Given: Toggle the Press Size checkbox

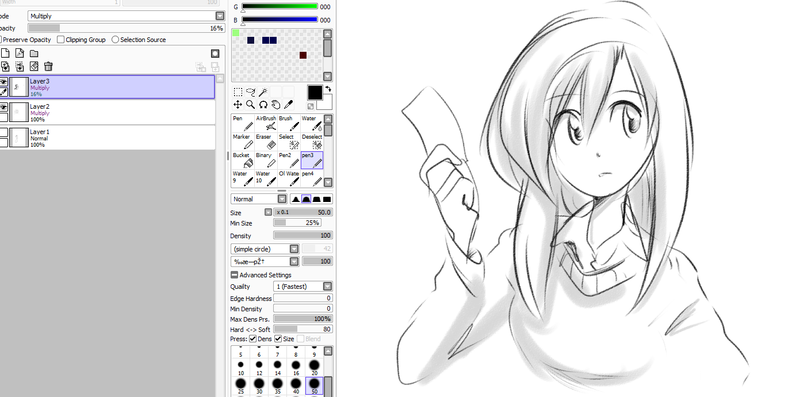Looking at the screenshot, I should (x=278, y=339).
